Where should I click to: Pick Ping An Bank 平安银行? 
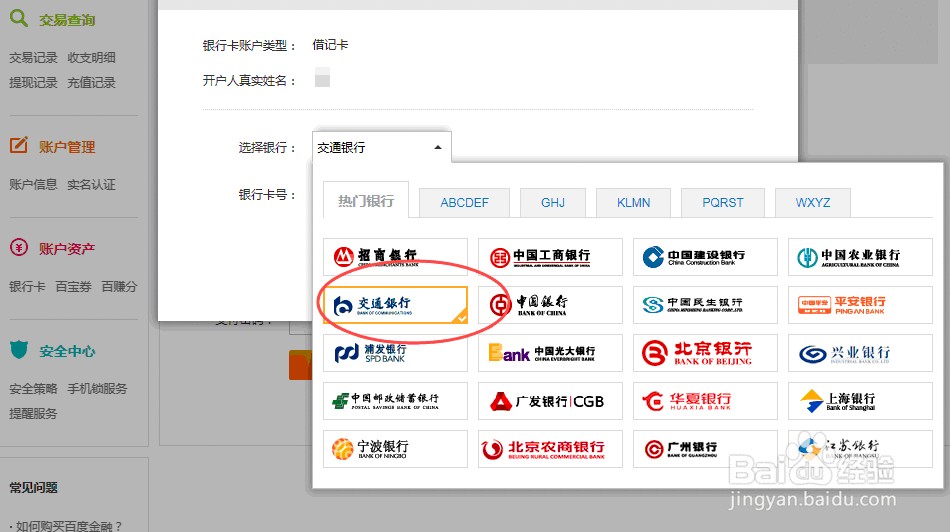860,305
